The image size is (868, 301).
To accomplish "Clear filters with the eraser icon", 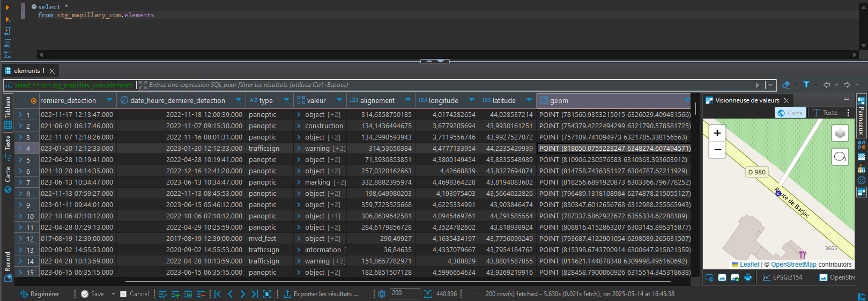I will point(786,85).
